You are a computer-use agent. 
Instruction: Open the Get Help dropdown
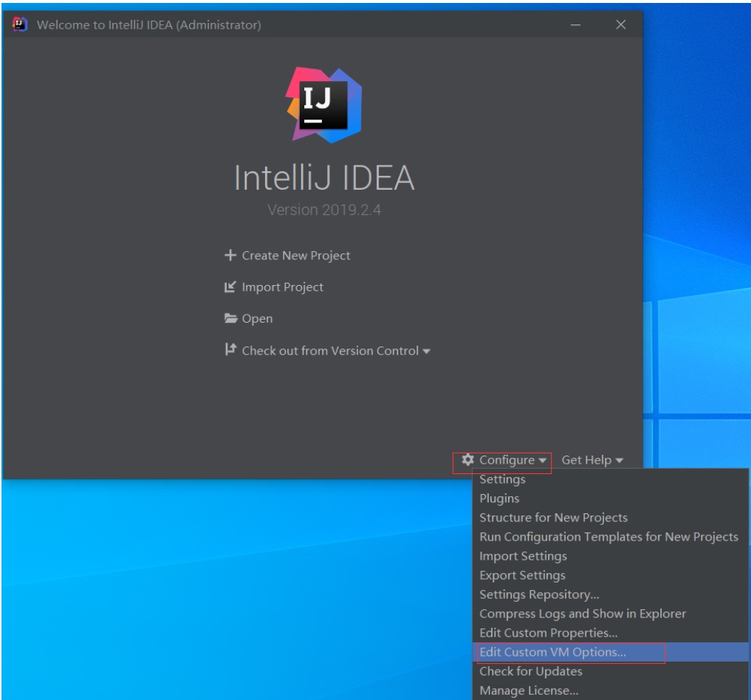[x=592, y=460]
